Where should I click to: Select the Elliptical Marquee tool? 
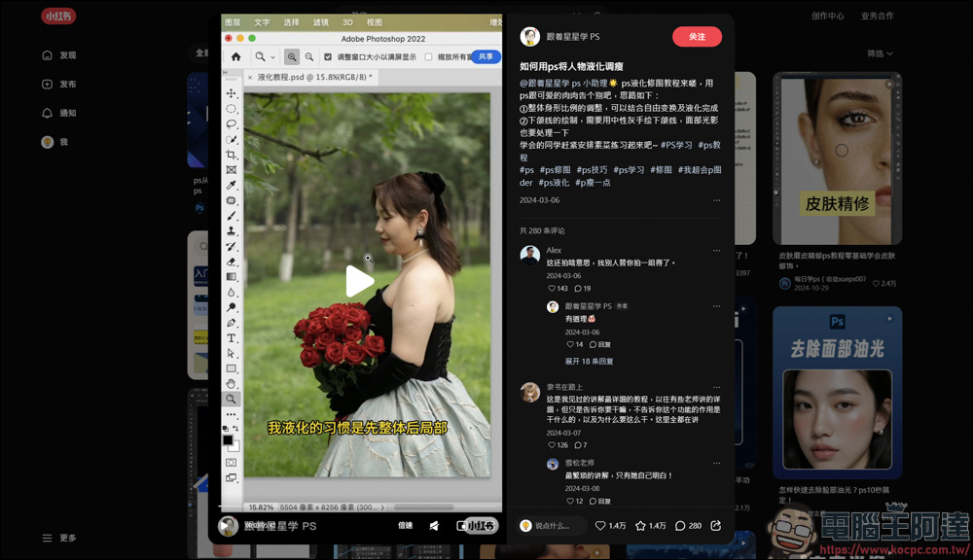click(x=232, y=109)
